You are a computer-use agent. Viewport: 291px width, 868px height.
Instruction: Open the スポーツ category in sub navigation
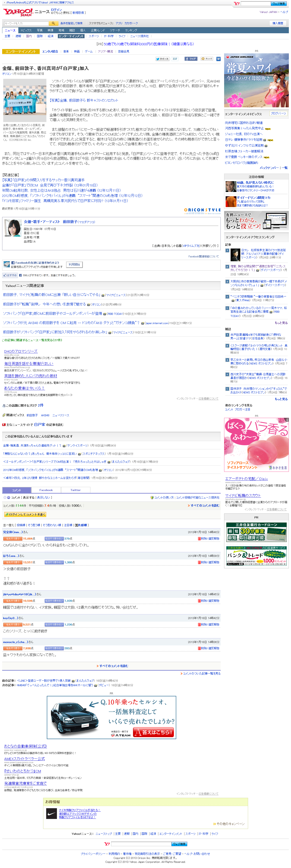click(x=94, y=36)
